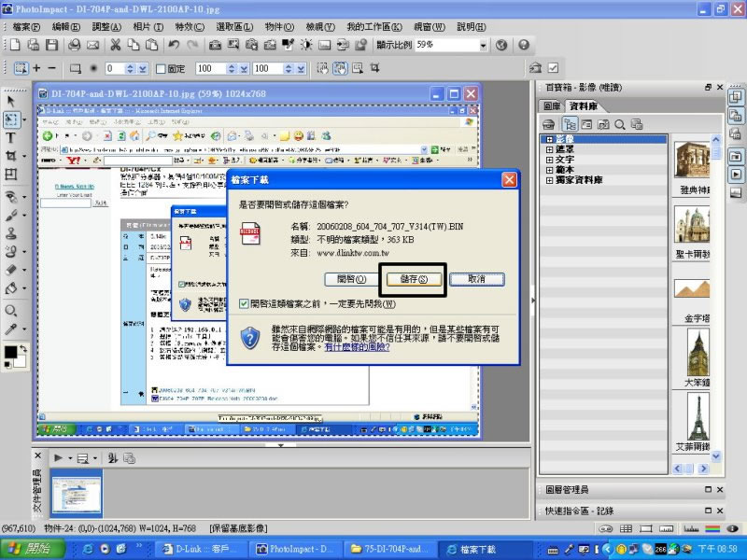The width and height of the screenshot is (747, 560).
Task: Switch to the 圖庫 tab
Action: coord(552,105)
